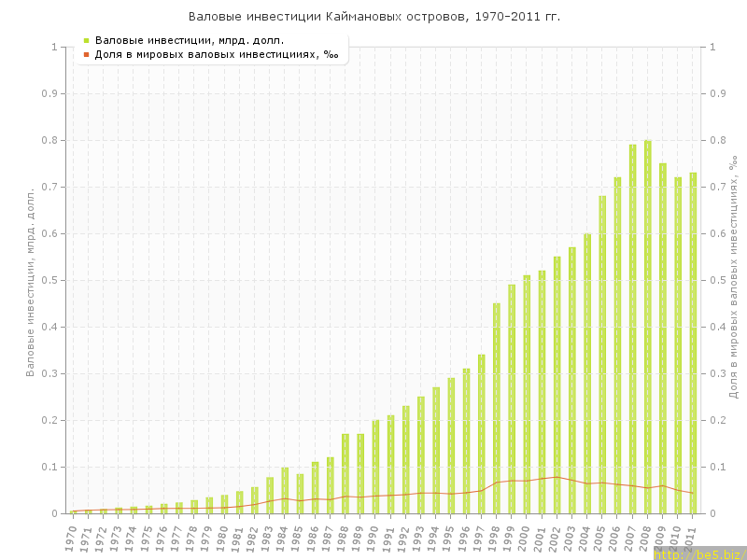Screen dimensions: 747x560
Task: Open the be5.biz watermark link
Action: 698,553
